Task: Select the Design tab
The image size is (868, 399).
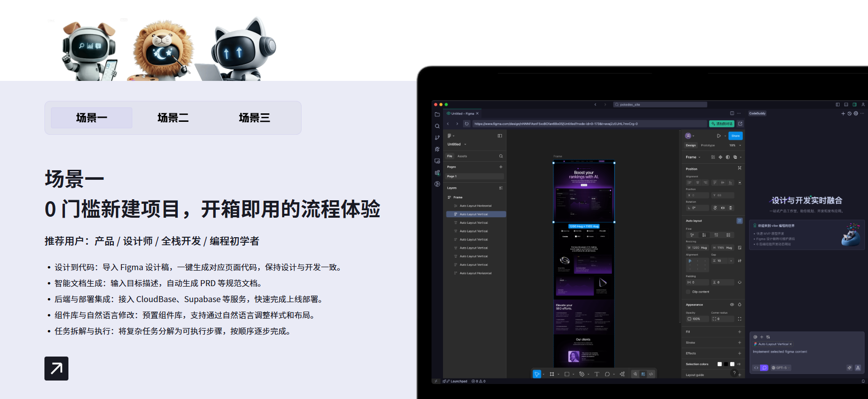Action: click(691, 145)
